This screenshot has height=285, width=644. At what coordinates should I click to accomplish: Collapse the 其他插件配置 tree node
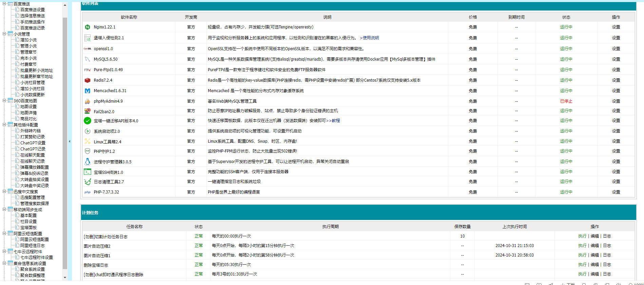(4, 125)
